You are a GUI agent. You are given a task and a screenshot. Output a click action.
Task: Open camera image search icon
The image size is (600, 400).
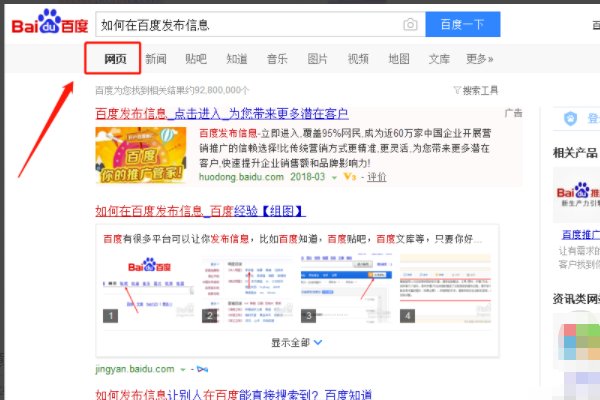click(x=410, y=25)
